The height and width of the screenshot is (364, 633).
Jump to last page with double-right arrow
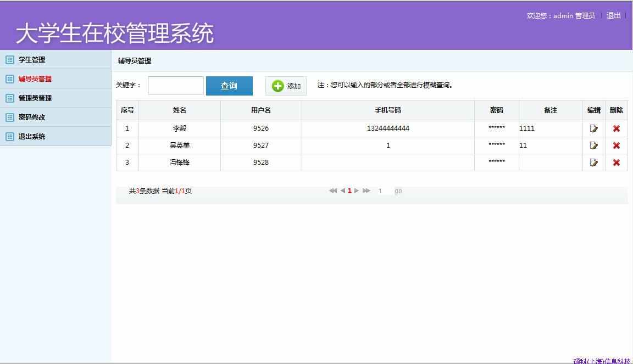pyautogui.click(x=366, y=191)
